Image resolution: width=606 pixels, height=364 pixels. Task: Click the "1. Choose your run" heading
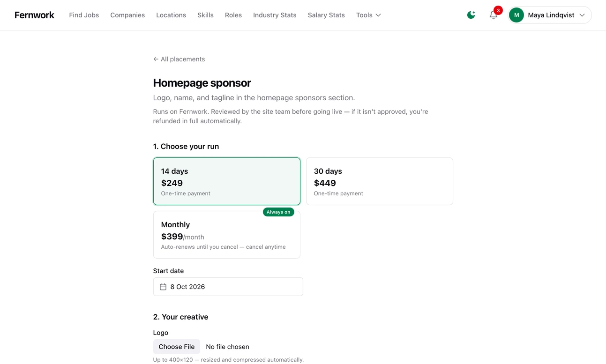[x=186, y=147]
